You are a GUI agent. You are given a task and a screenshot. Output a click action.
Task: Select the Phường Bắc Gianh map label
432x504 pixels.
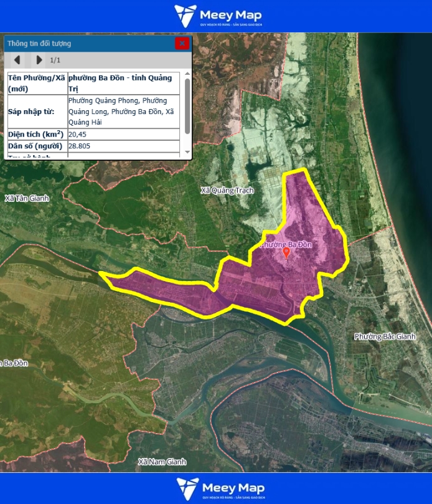coord(384,336)
